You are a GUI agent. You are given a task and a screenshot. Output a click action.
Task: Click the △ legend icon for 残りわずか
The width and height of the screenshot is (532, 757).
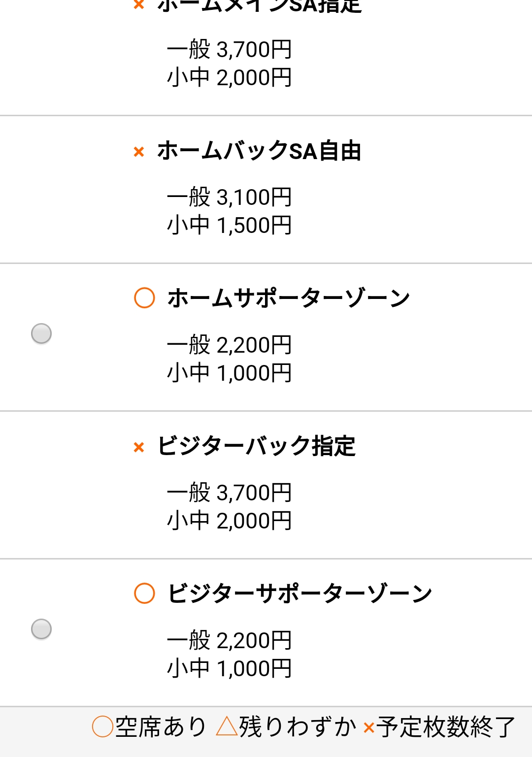pyautogui.click(x=227, y=726)
